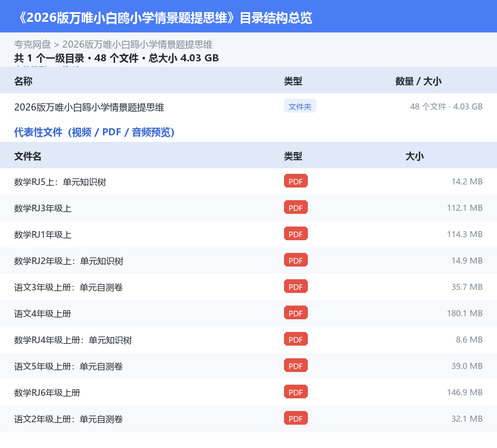Select the folder row 2026版万唯小白鸥小学情景题提思维
Screen dimensions: 497x448
(x=248, y=107)
